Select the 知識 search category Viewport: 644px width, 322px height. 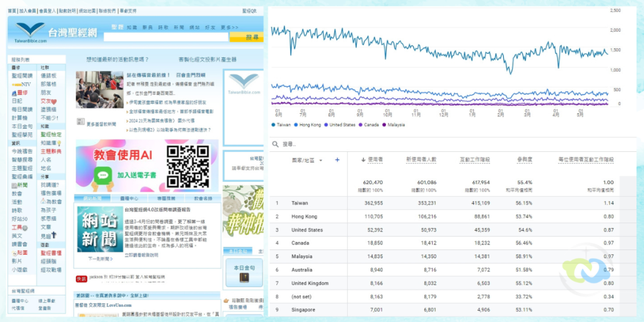(x=132, y=27)
